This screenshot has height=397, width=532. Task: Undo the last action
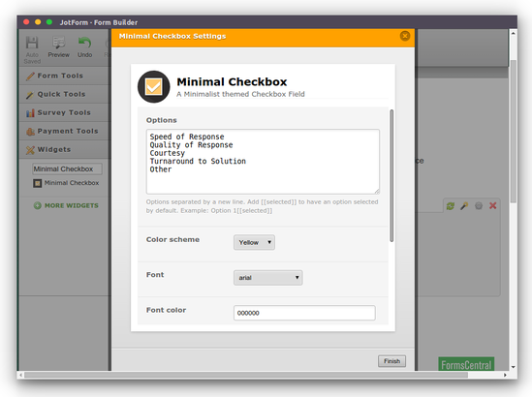click(x=85, y=46)
